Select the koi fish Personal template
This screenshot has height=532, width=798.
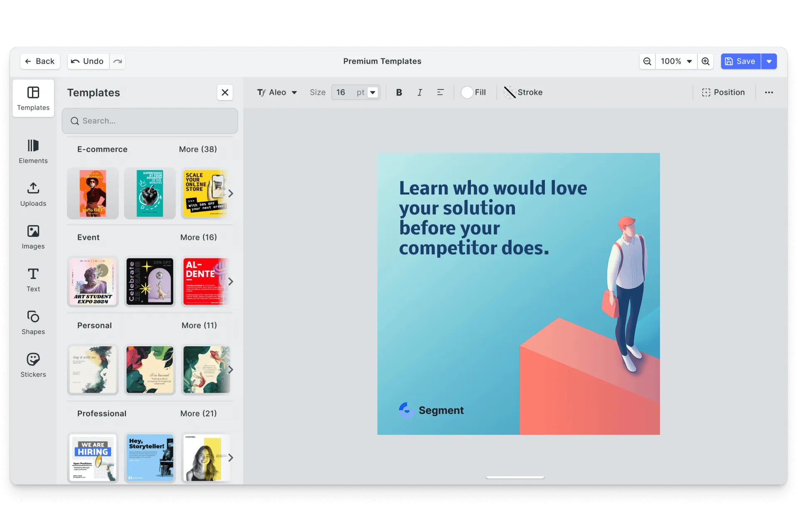click(206, 370)
